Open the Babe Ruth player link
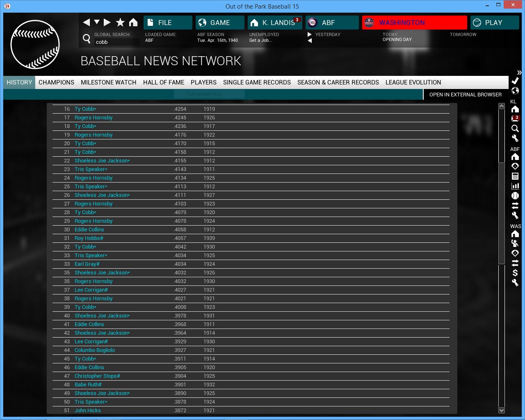Screen dimensions: 525x420 (x=88, y=384)
